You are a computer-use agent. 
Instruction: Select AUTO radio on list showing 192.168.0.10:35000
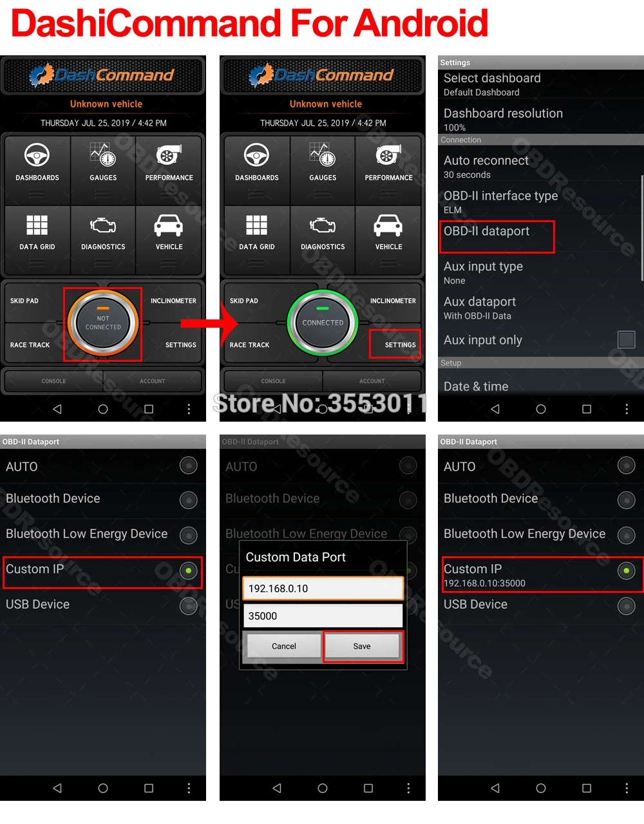pos(627,465)
